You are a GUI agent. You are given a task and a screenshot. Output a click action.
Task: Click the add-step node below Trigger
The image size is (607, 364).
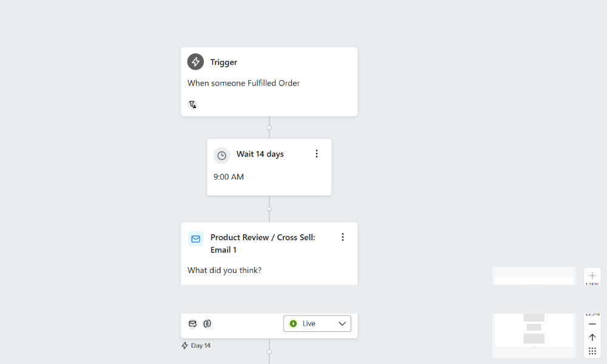pyautogui.click(x=270, y=127)
